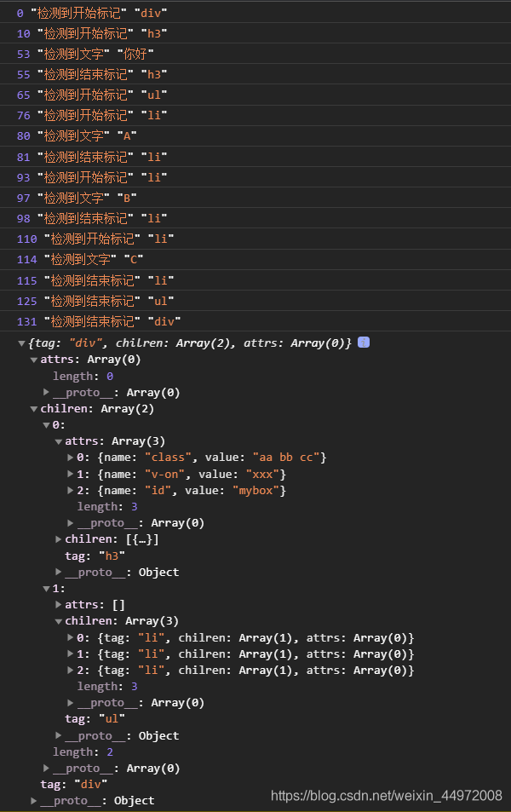Select log row 93 with "li" start tag
This screenshot has height=812, width=511.
pos(255,177)
